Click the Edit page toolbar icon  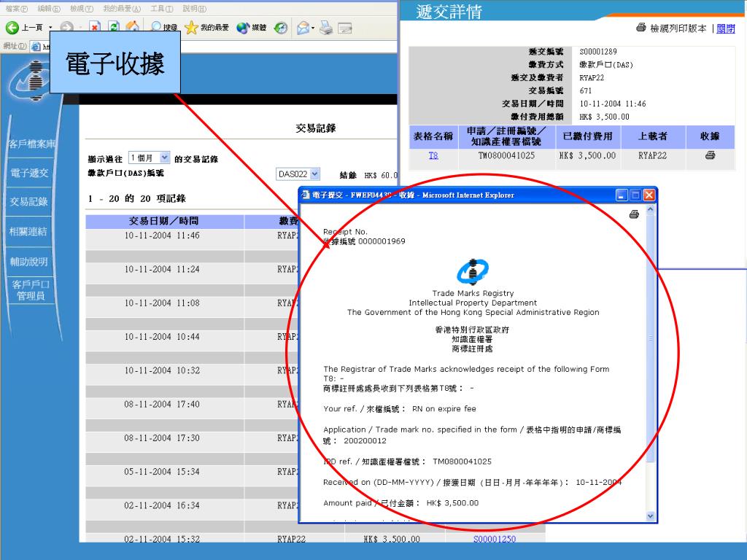[x=344, y=28]
